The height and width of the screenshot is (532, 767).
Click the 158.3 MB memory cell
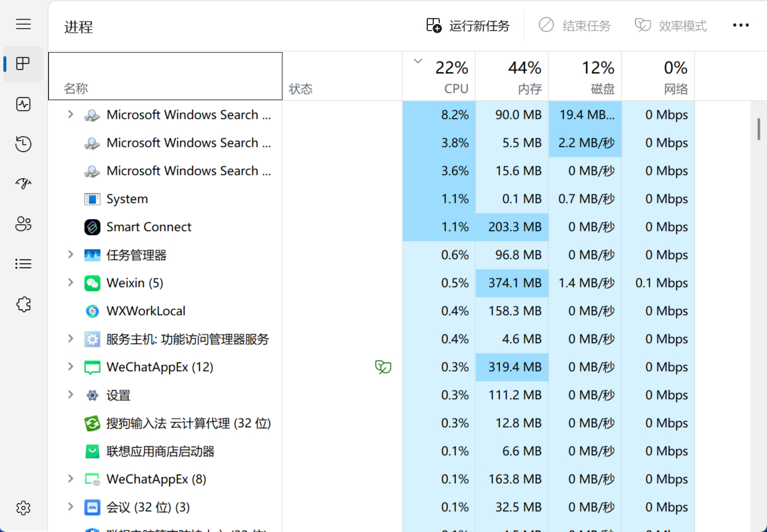(511, 311)
